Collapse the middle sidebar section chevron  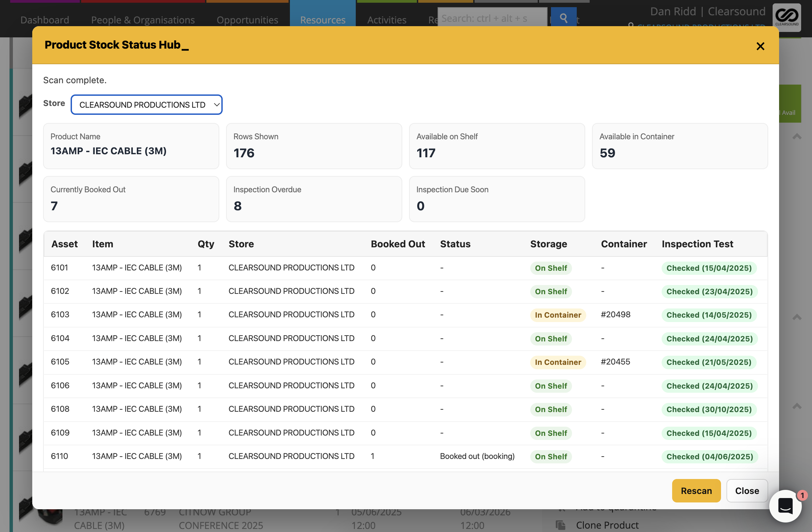click(797, 317)
